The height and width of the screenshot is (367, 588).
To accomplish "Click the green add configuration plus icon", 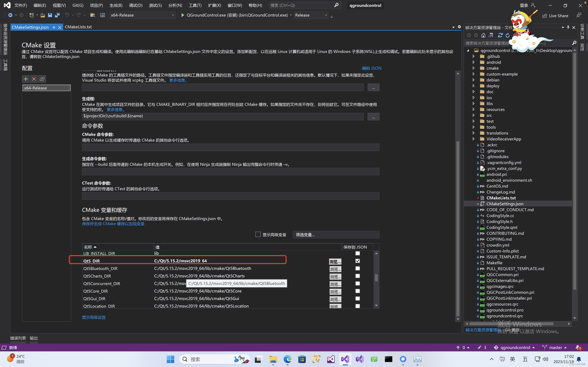I will [x=26, y=79].
